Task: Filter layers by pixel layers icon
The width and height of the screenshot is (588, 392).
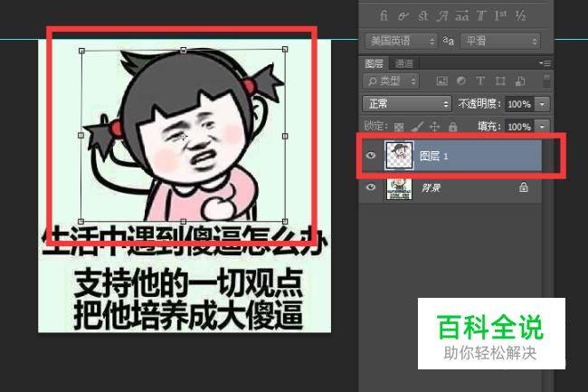Action: tap(442, 81)
